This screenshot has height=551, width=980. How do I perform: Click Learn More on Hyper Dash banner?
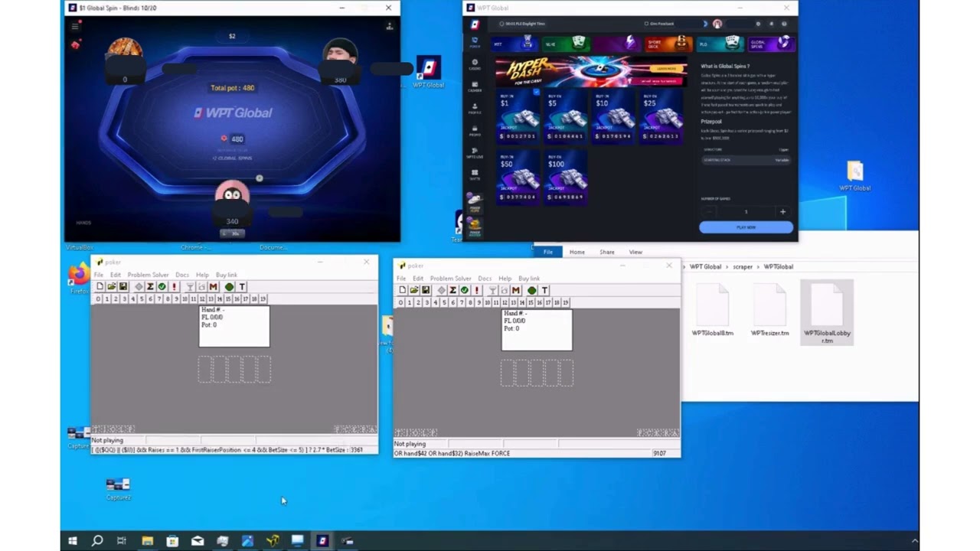(666, 68)
